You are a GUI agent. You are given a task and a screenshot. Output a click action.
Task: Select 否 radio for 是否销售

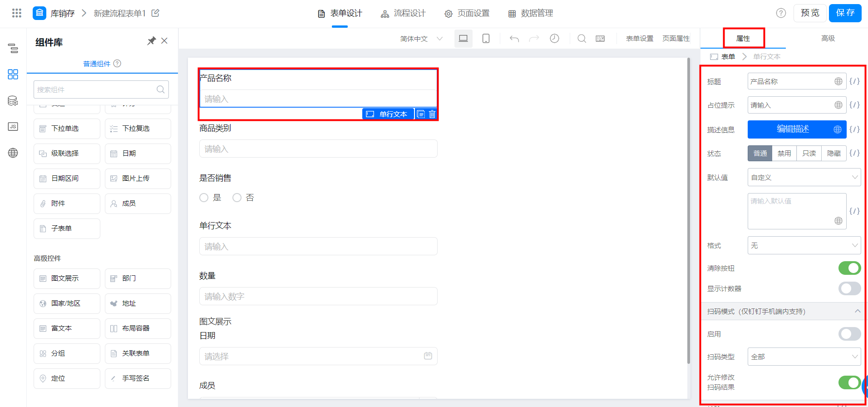point(237,198)
